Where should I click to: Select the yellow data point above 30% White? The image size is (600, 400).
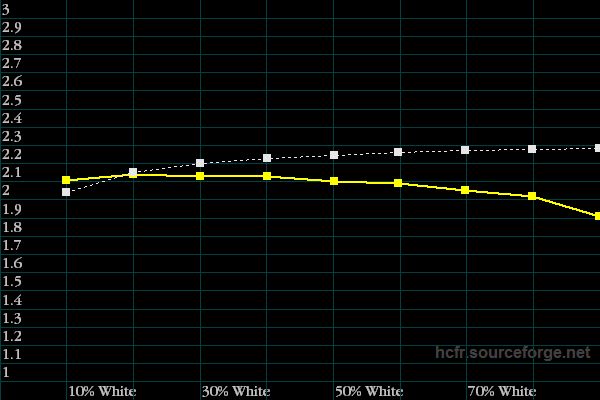[x=200, y=176]
